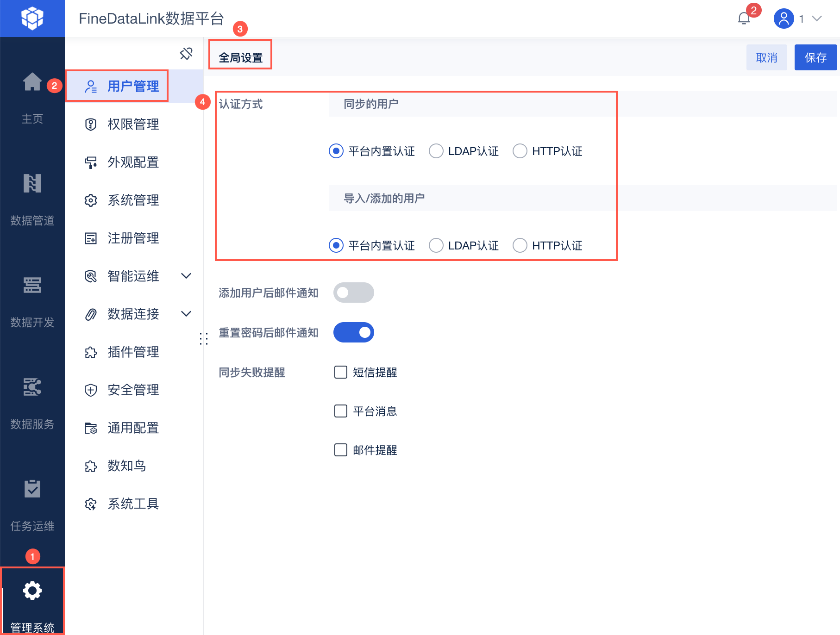Check the 邮件提醒 checkbox
Screen dimensions: 840x635
click(341, 450)
